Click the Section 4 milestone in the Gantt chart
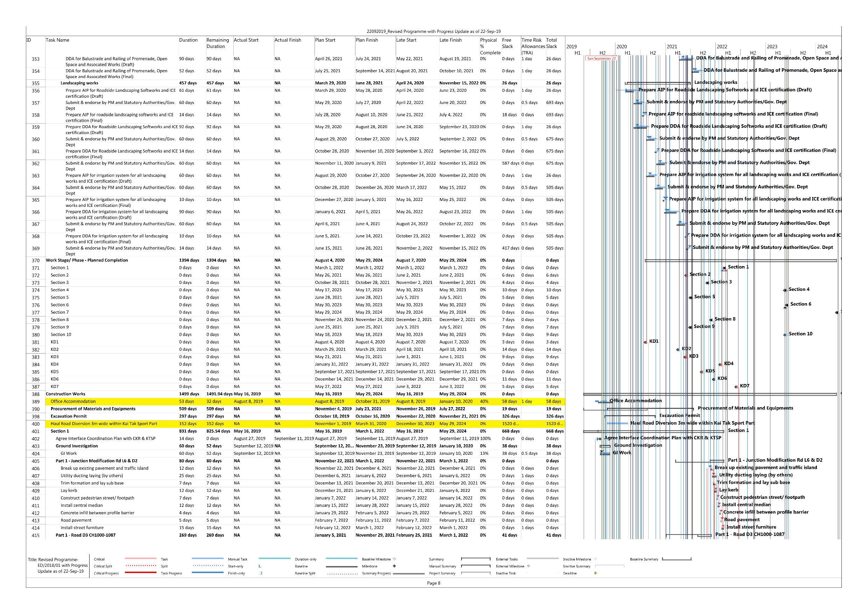Image resolution: width=868 pixels, height=614 pixels. [x=785, y=290]
